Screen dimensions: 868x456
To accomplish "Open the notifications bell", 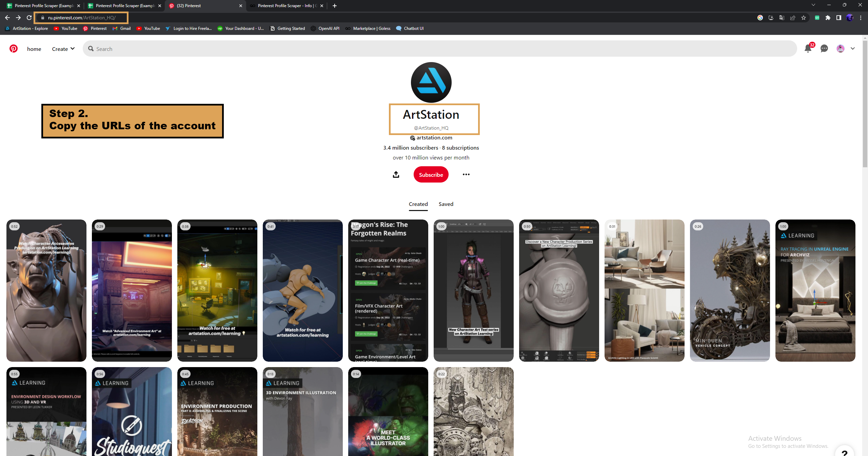I will [808, 49].
